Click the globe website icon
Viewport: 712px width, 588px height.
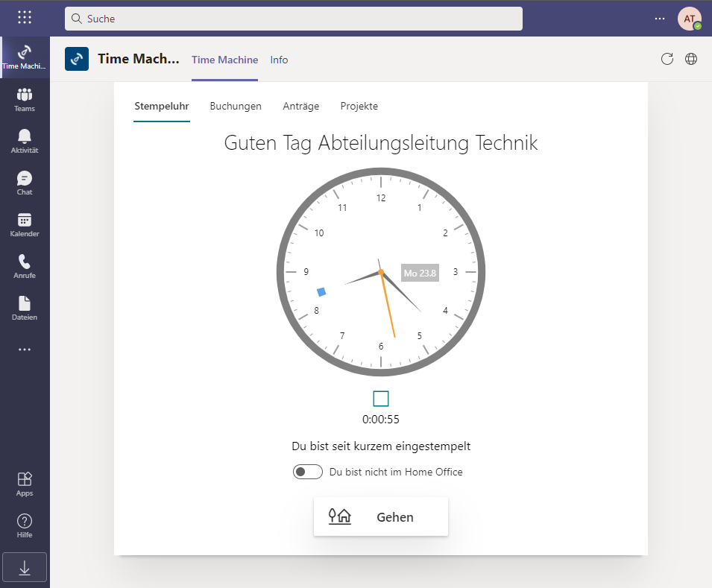pyautogui.click(x=691, y=59)
